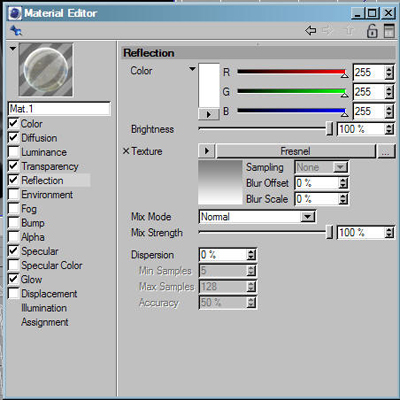Toggle the Diffusion channel checkbox

coord(13,137)
